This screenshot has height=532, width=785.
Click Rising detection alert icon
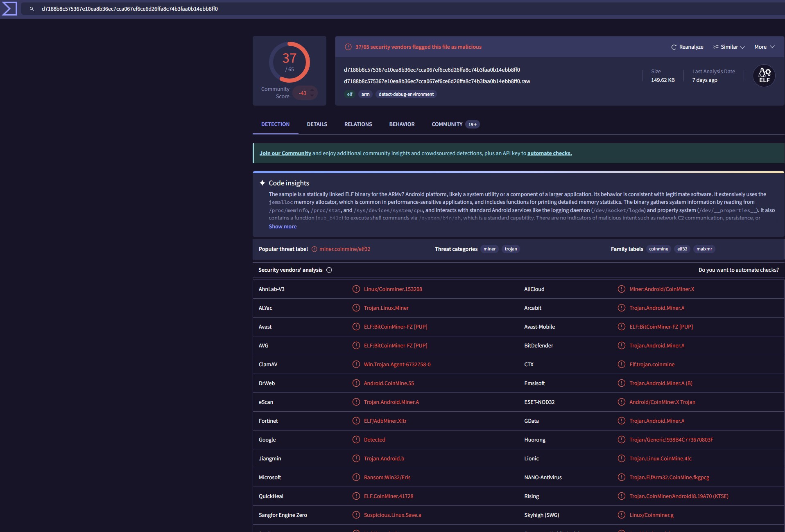622,496
